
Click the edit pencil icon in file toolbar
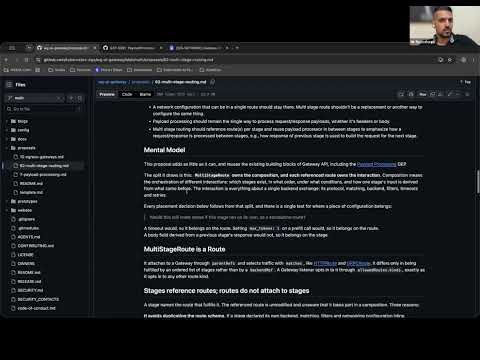click(450, 94)
